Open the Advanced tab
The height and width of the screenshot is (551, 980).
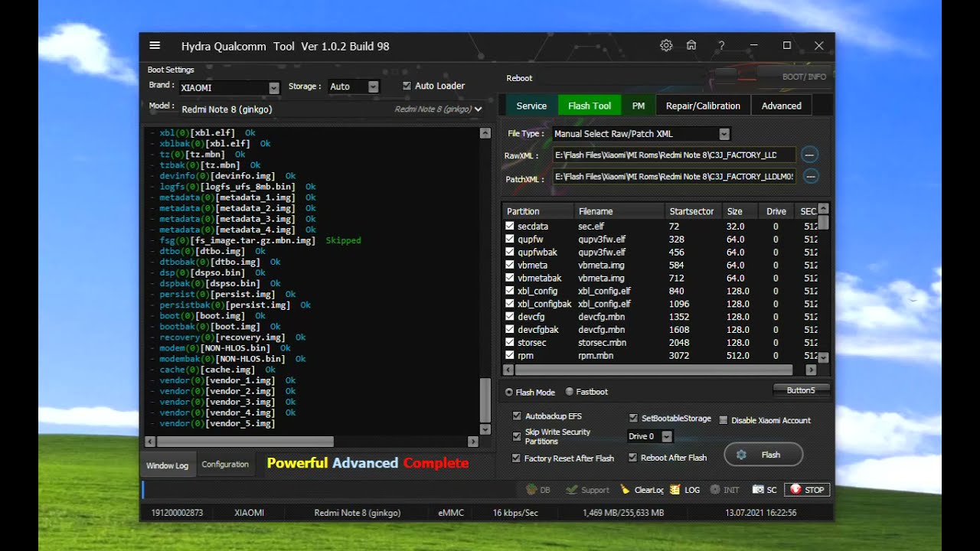pos(782,106)
